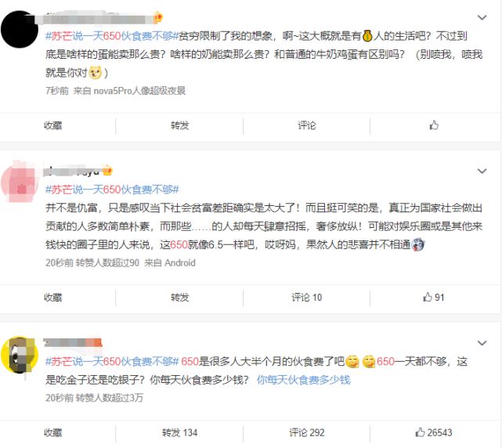Expand options chevron on the first post

point(482,17)
